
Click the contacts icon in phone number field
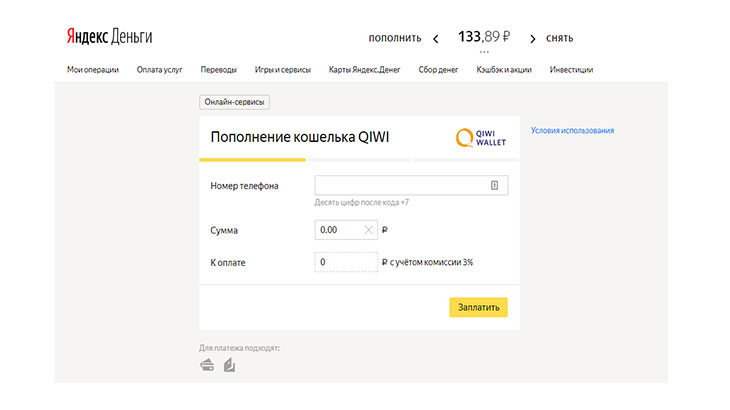(x=494, y=185)
